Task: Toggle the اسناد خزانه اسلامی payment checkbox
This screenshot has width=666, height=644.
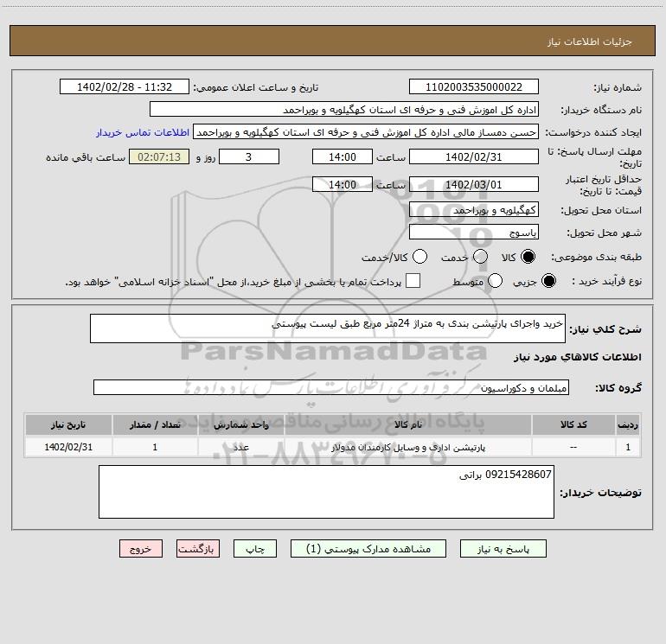Action: (413, 281)
